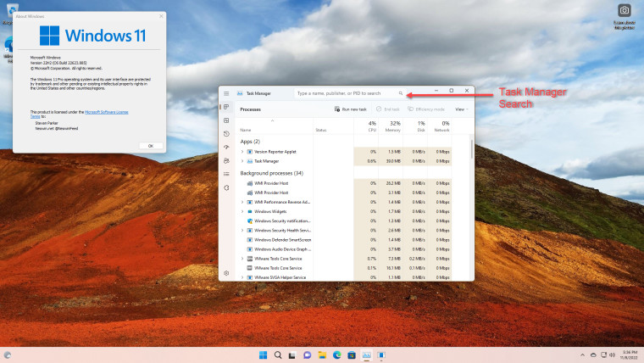Open the View dropdown menu

tap(462, 109)
